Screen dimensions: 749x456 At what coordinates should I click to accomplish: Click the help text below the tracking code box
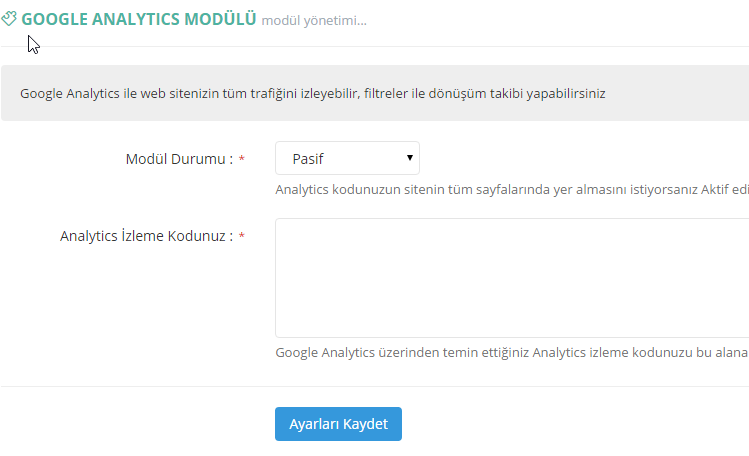click(x=511, y=352)
